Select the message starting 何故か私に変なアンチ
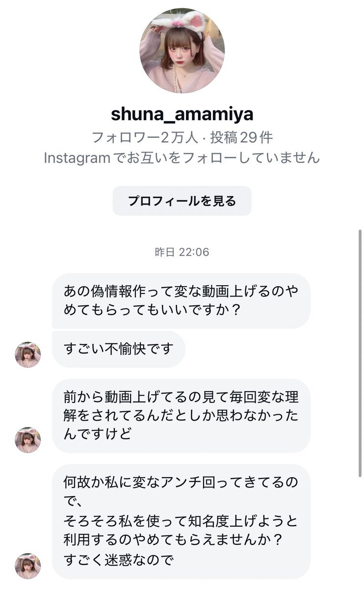The width and height of the screenshot is (364, 589). [181, 521]
